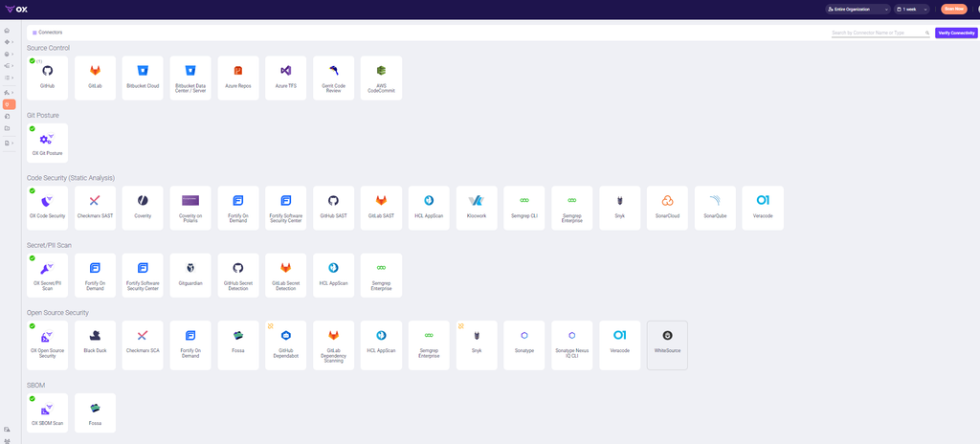Open the Azure TFS connector
This screenshot has height=444, width=980.
point(285,78)
